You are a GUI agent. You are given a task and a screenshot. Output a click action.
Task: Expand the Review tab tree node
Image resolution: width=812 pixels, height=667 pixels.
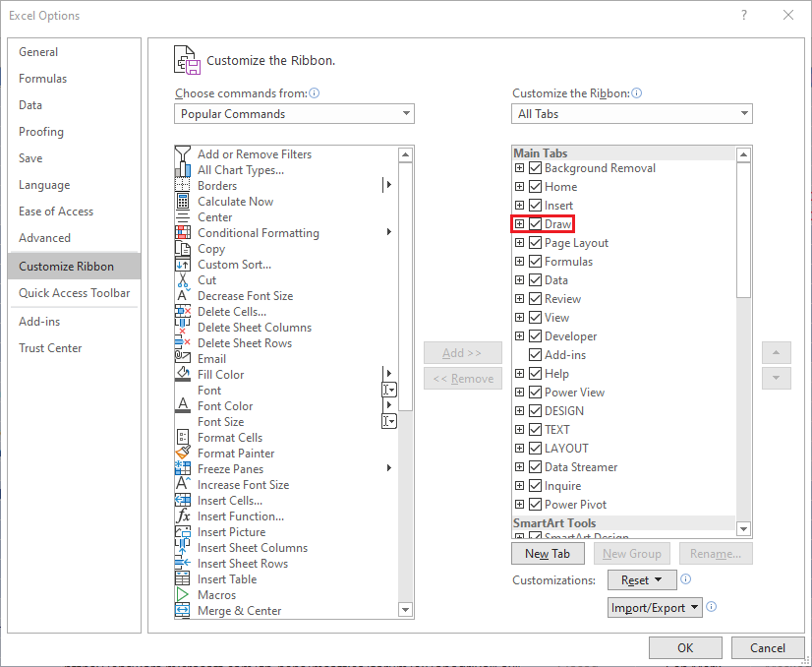(x=519, y=298)
